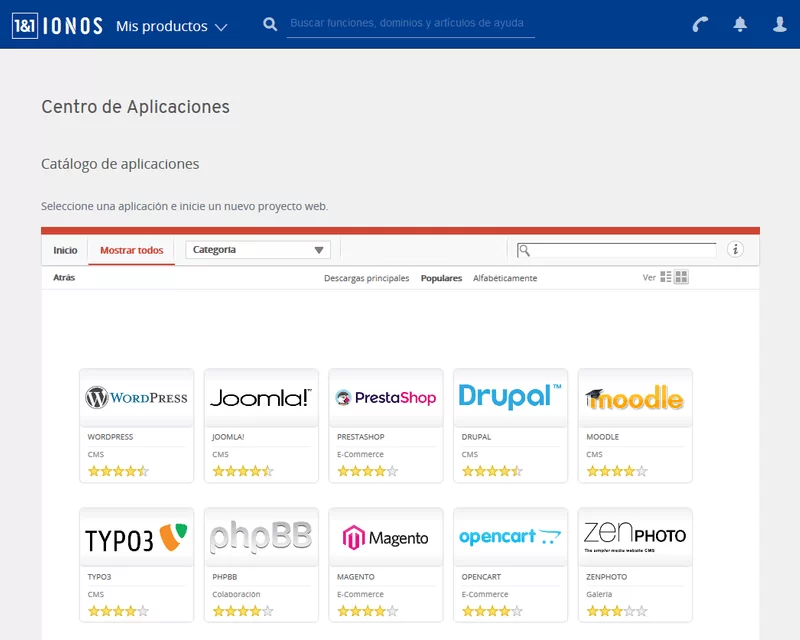Click the catalog search input field
The width and height of the screenshot is (800, 640).
tap(616, 250)
